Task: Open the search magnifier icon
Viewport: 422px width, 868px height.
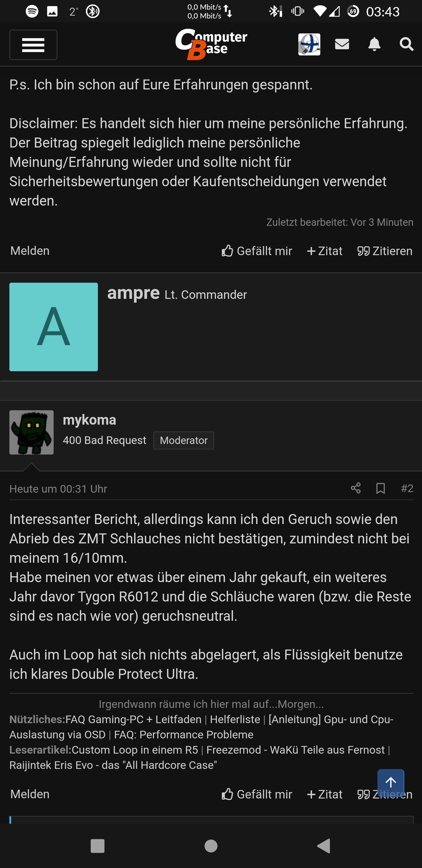Action: coord(406,44)
